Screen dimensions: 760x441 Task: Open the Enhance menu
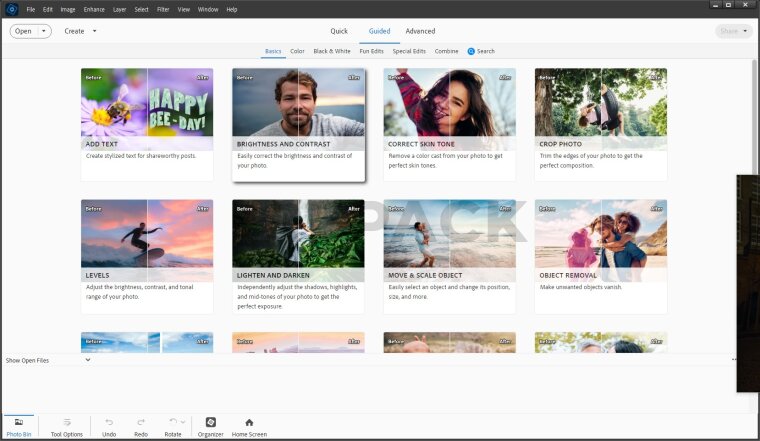[94, 9]
